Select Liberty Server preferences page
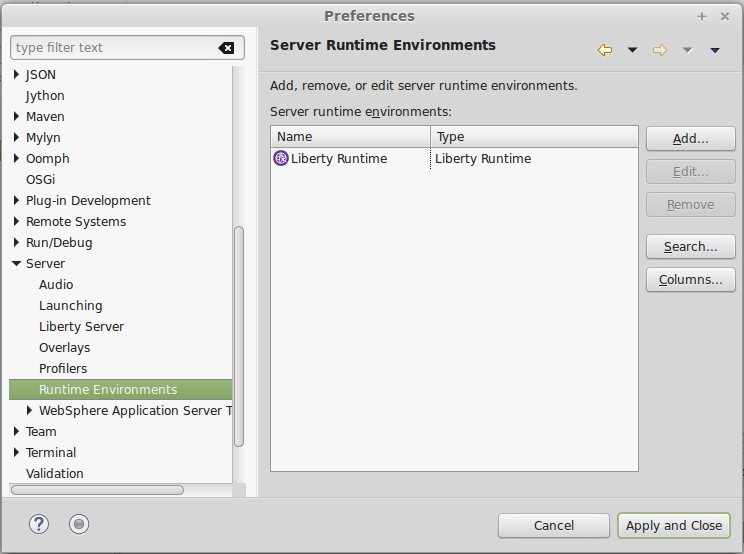744x554 pixels. pyautogui.click(x=81, y=326)
